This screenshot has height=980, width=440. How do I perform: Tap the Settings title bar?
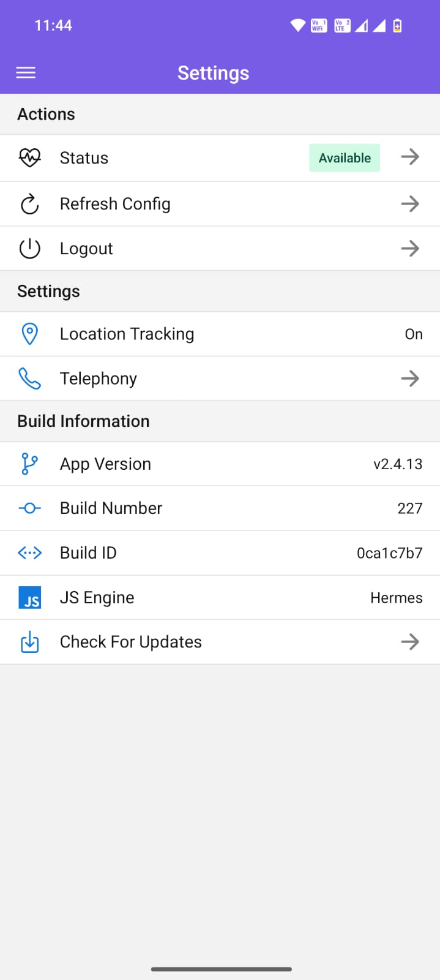tap(213, 72)
